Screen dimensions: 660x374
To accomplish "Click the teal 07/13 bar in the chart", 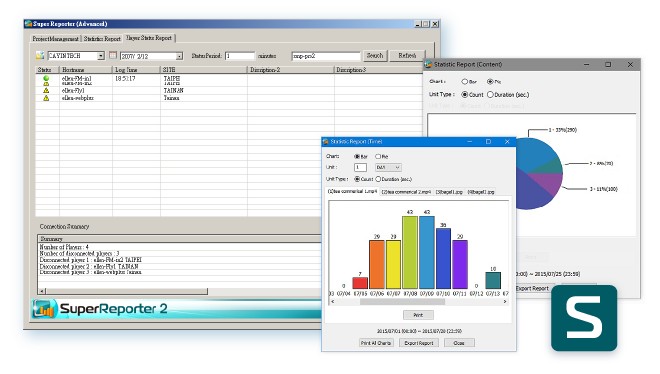I will [493, 281].
